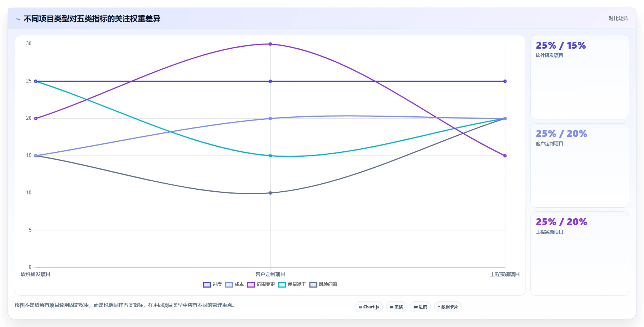644x327 pixels.
Task: Toggle the 进度 legend swatch
Action: coord(207,284)
